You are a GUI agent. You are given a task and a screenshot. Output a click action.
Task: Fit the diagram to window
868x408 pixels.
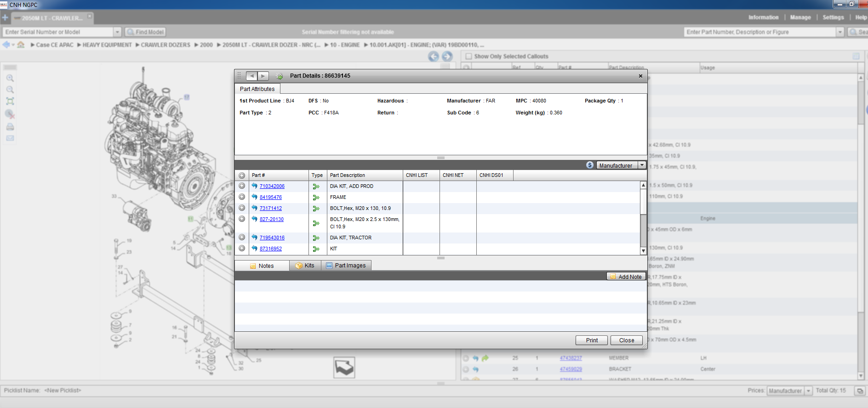pos(10,101)
